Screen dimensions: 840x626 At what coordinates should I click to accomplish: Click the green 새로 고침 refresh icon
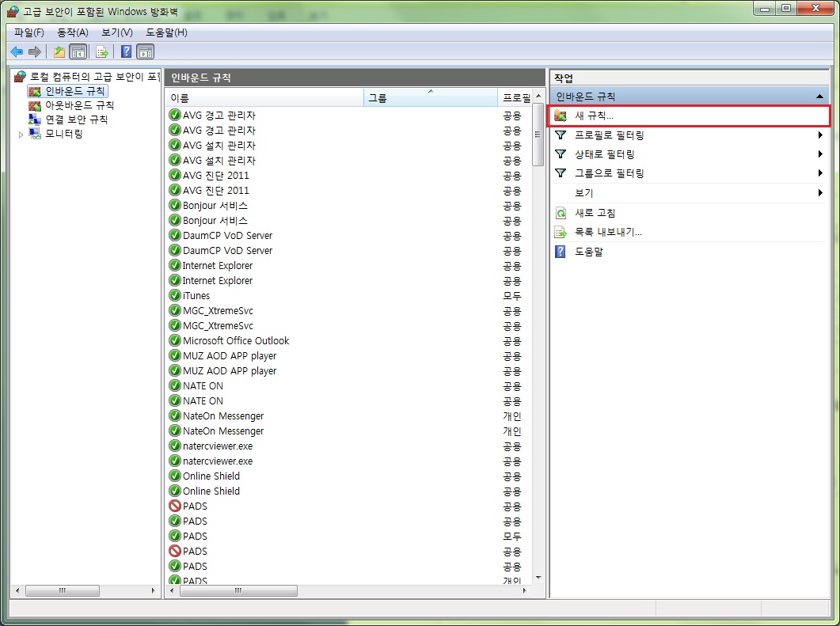pos(561,213)
